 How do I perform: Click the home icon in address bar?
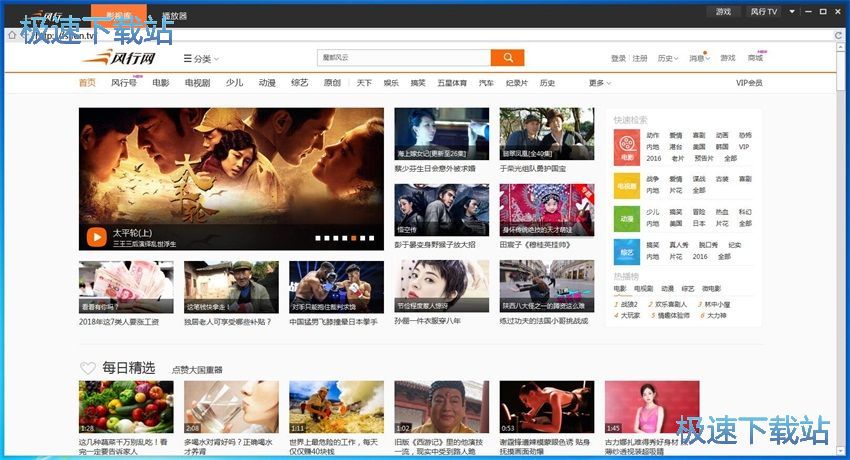tap(12, 35)
